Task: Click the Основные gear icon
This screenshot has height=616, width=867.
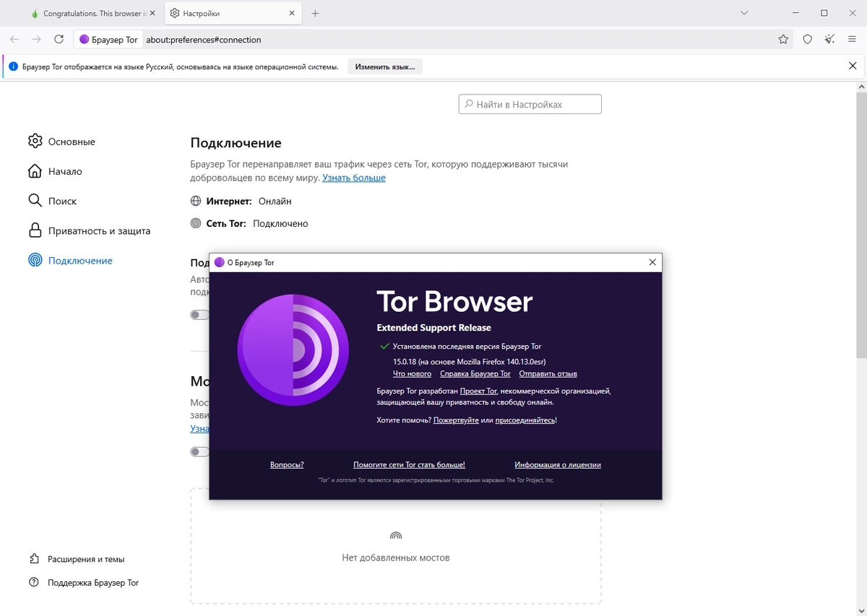Action: click(35, 141)
